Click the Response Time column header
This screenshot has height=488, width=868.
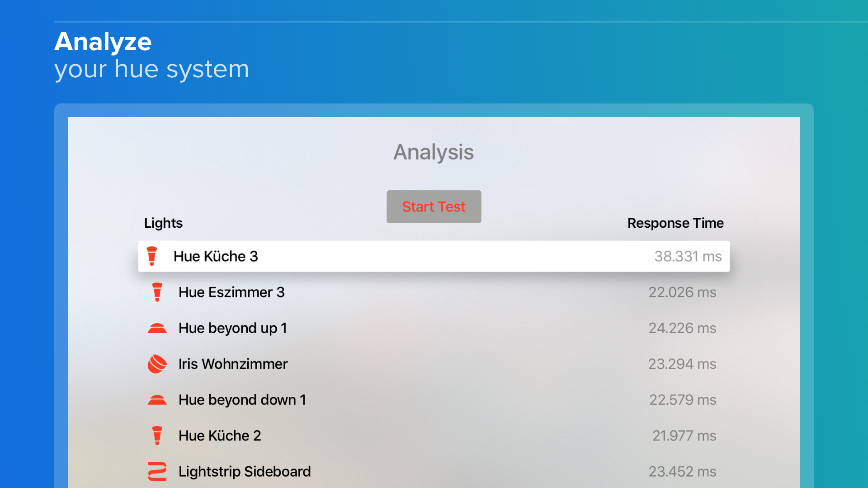click(x=675, y=223)
